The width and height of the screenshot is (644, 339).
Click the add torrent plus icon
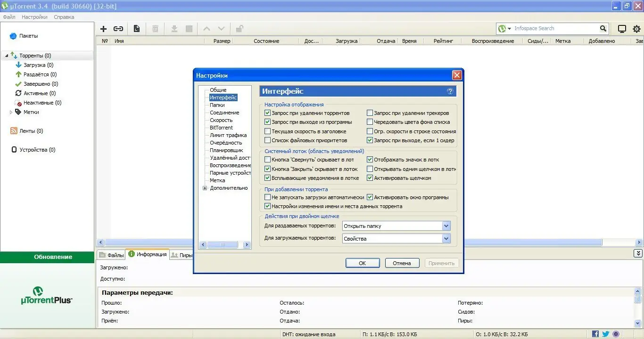click(104, 29)
